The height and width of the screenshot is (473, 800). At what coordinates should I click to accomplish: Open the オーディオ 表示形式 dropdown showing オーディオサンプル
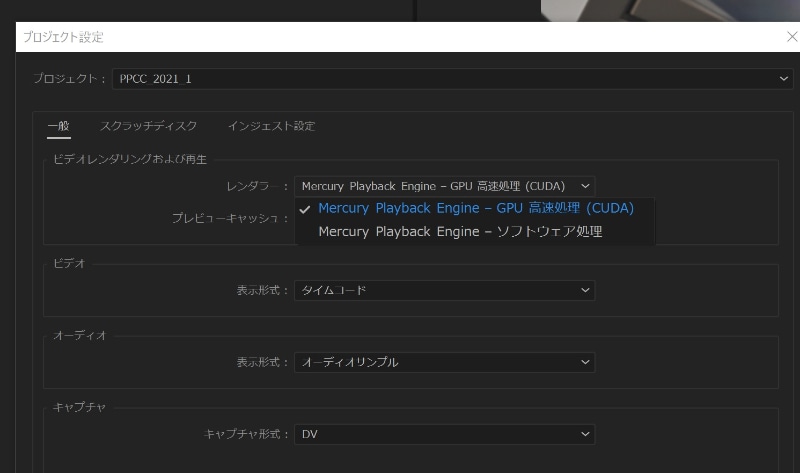[x=444, y=362]
